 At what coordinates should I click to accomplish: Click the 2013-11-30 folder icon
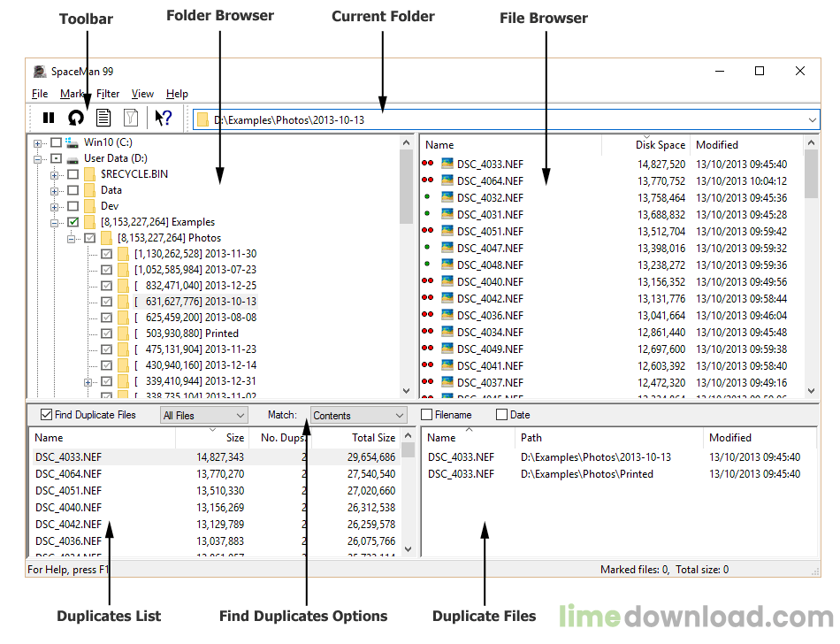123,254
